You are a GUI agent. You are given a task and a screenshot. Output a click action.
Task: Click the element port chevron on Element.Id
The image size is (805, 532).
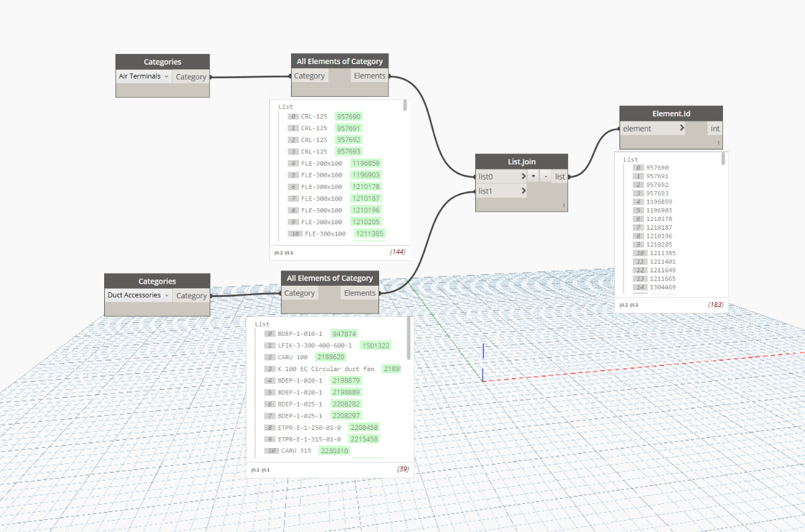[682, 128]
